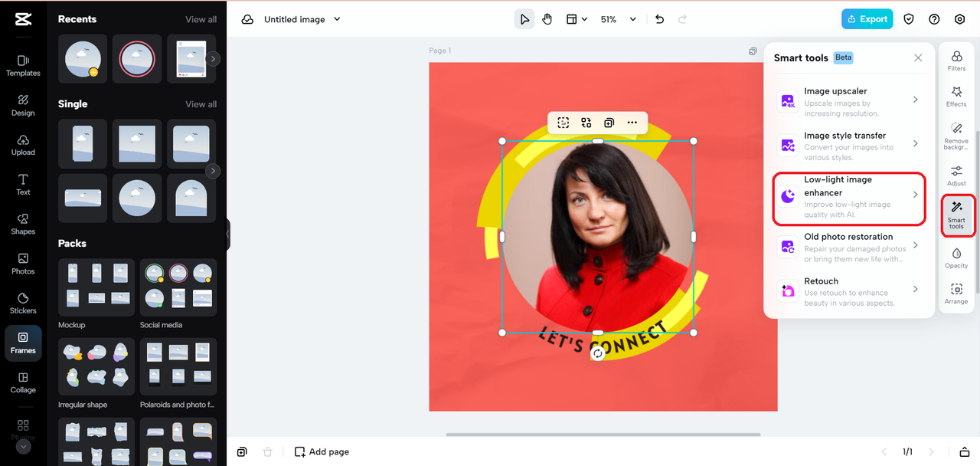This screenshot has height=466, width=980.
Task: Open the Design sidebar panel
Action: (x=23, y=105)
